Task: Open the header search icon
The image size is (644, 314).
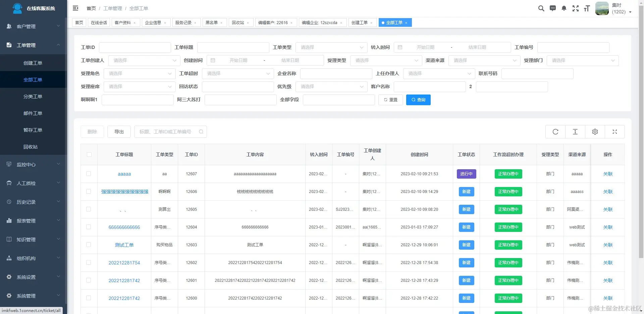Action: pos(541,8)
